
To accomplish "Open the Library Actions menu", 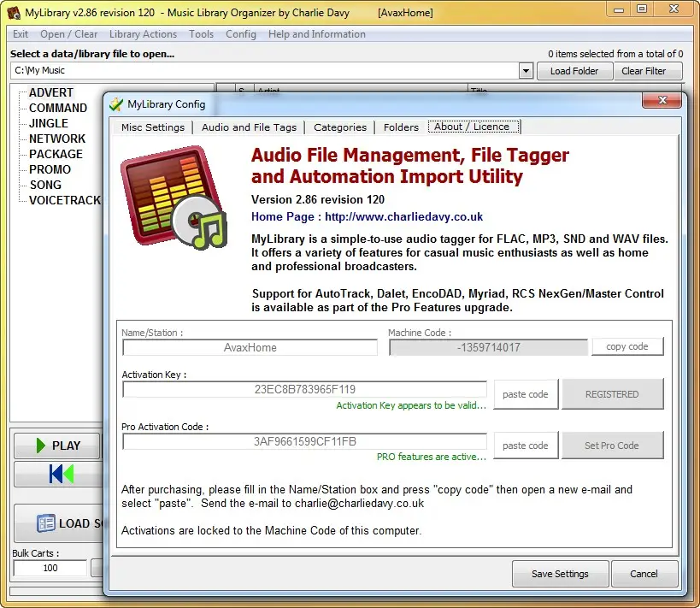I will [x=143, y=34].
